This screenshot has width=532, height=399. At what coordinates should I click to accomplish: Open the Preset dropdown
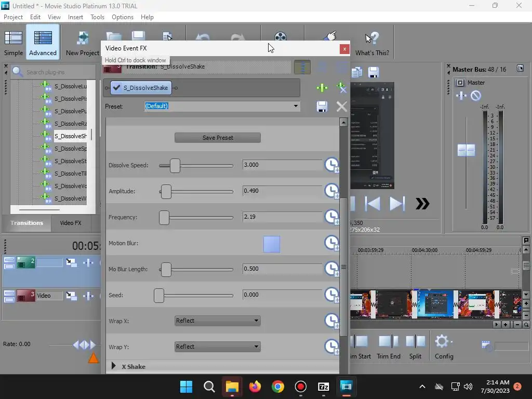tap(296, 106)
